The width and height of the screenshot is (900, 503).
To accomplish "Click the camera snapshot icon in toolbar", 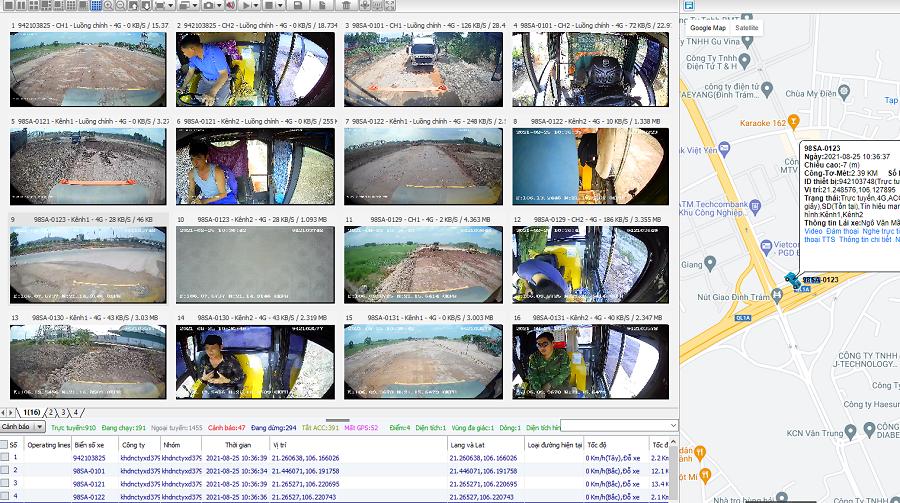I will tap(208, 6).
